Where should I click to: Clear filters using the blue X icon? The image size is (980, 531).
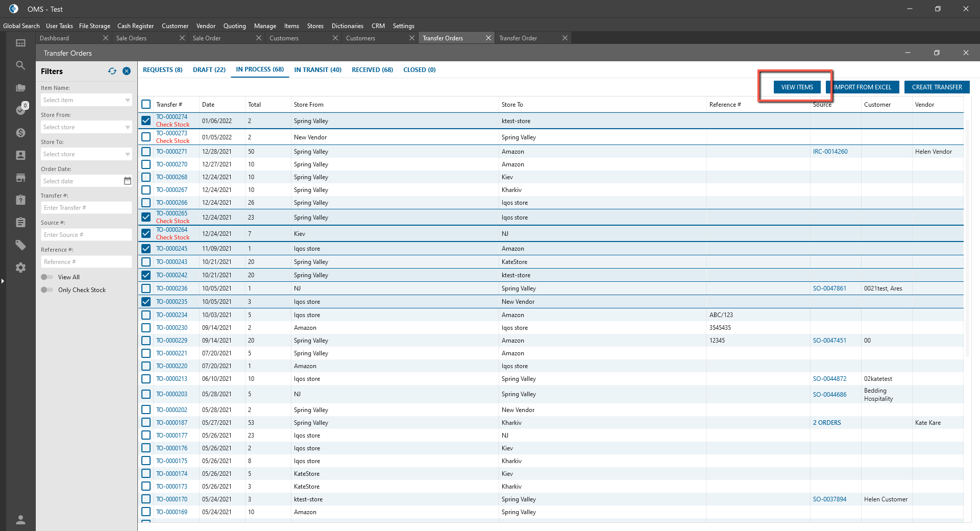(x=127, y=71)
